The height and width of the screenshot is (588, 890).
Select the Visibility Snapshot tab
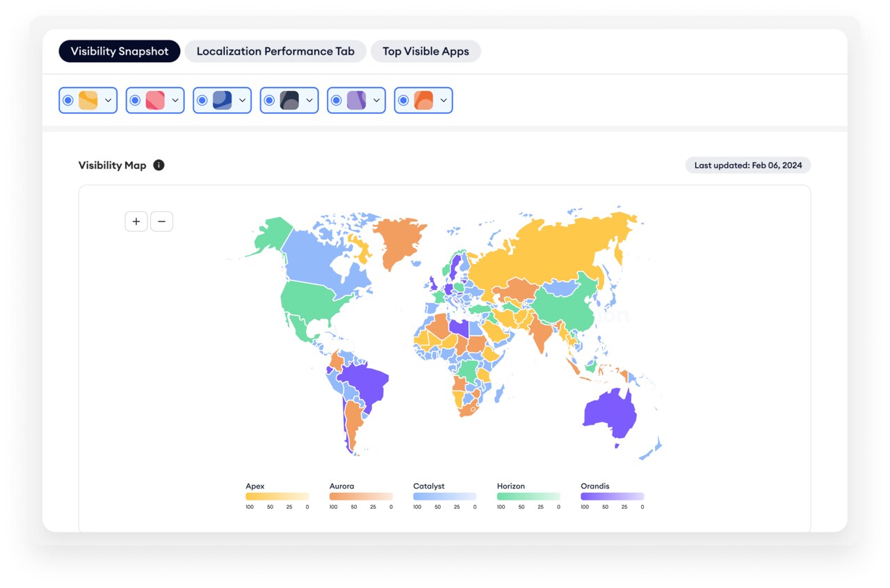pyautogui.click(x=120, y=51)
